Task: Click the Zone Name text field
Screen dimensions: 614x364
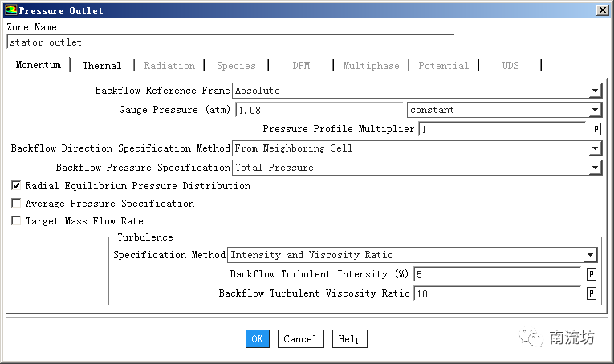Action: pos(230,42)
